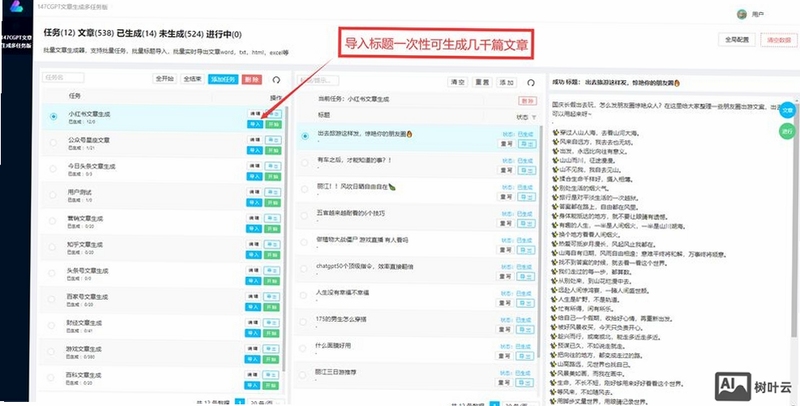Open the title list page-size dropdown
This screenshot has width=800, height=406.
pos(519,403)
